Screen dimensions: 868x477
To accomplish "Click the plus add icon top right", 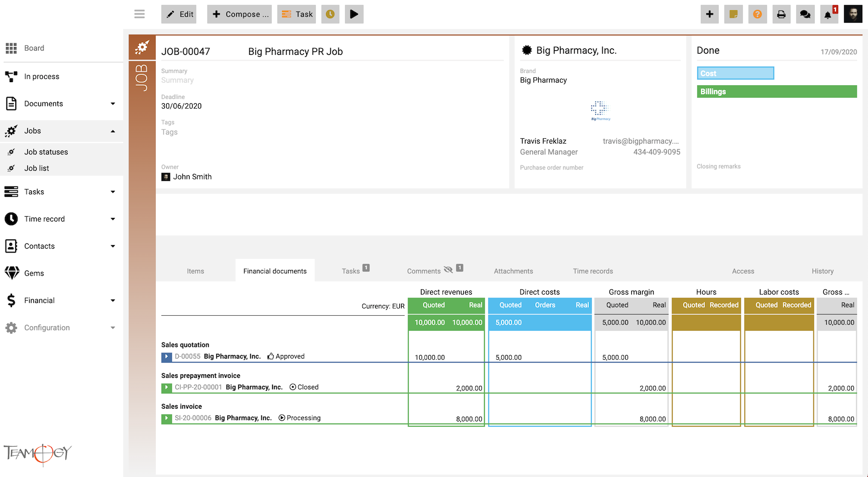I will click(710, 14).
